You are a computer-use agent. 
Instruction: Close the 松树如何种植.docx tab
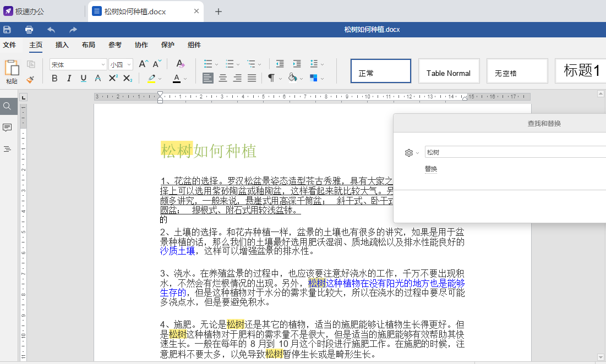point(196,11)
